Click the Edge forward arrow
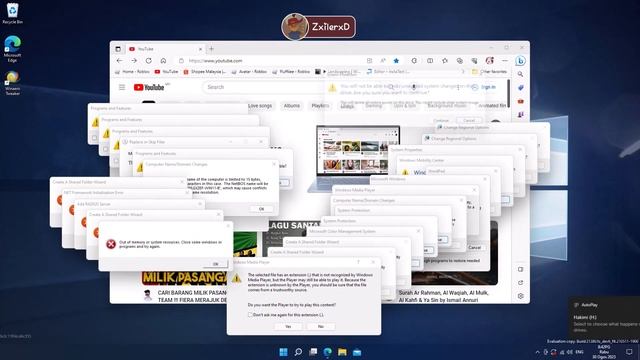The height and width of the screenshot is (360, 640). (x=134, y=60)
